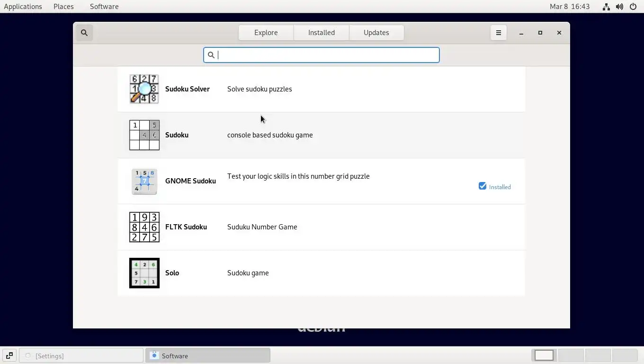
Task: Open the hamburger menu in Software
Action: (x=498, y=33)
